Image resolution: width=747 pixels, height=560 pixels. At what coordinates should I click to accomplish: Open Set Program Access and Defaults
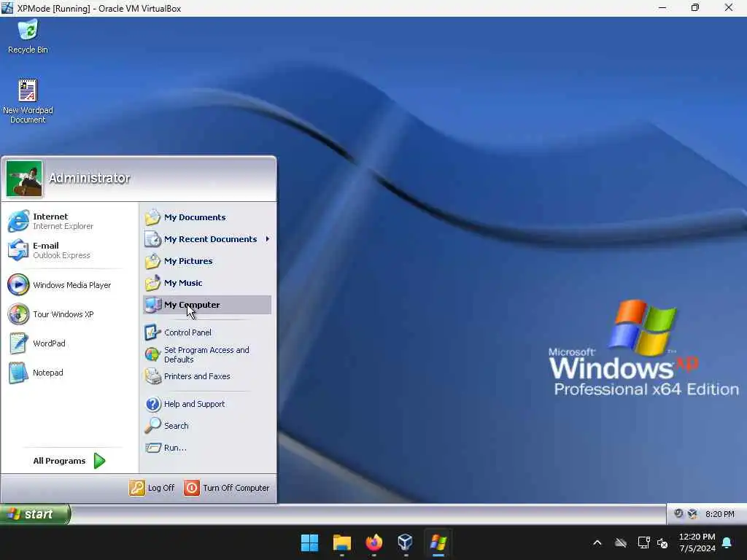[207, 354]
